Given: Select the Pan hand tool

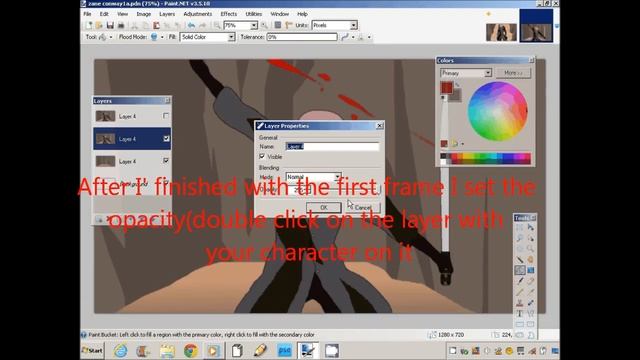Looking at the screenshot, I should [x=531, y=259].
